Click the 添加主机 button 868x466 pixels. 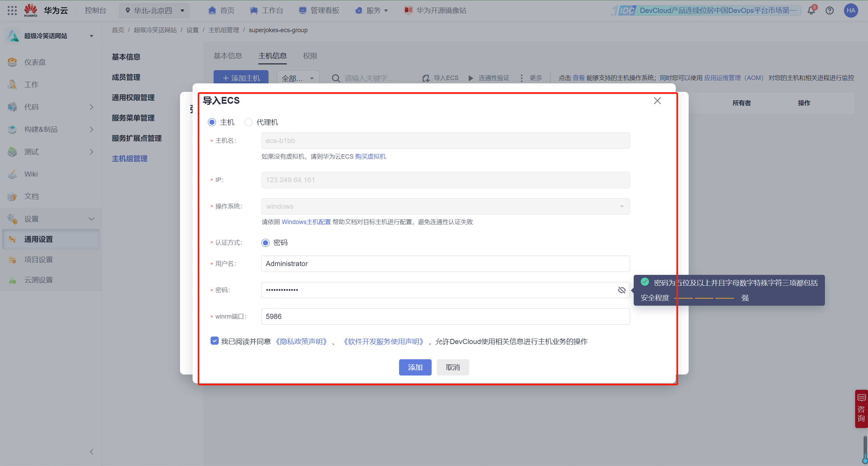click(x=241, y=78)
